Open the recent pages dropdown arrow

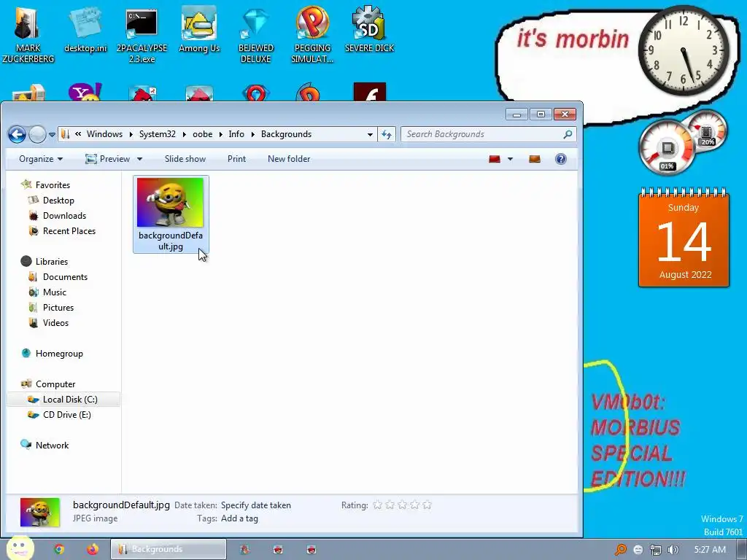(x=52, y=135)
